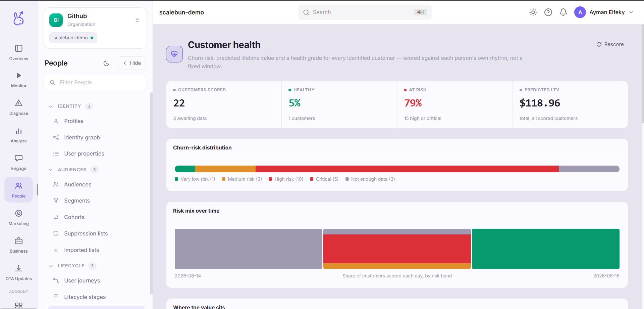Click the scalebun-demo project chip

[73, 38]
